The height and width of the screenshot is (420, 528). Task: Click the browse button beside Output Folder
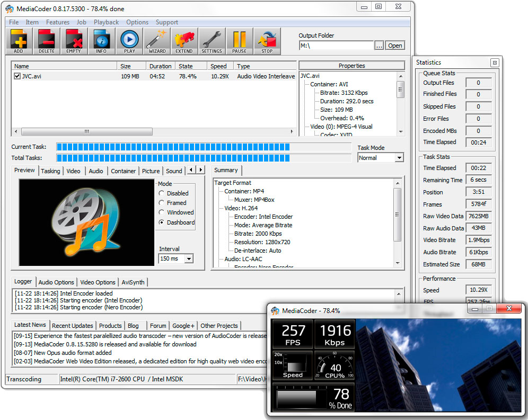pyautogui.click(x=379, y=46)
